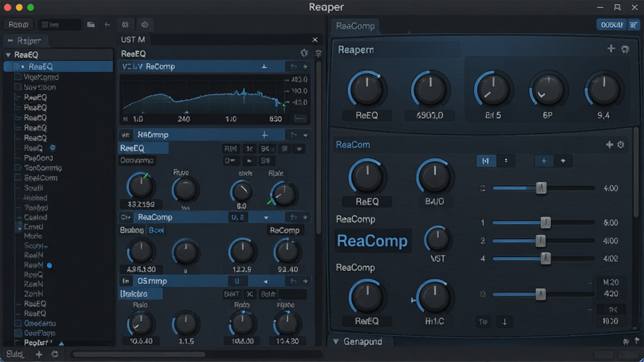The height and width of the screenshot is (362, 644).
Task: Collapse the ReaEQ root tree node
Action: coord(8,55)
